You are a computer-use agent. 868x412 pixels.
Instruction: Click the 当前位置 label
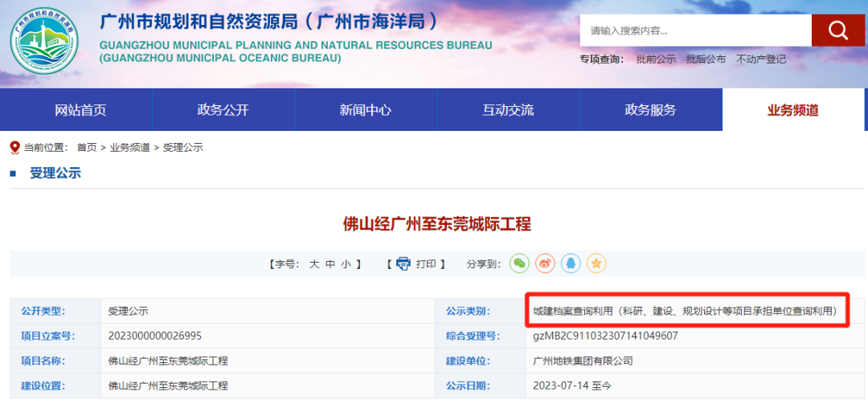(47, 148)
